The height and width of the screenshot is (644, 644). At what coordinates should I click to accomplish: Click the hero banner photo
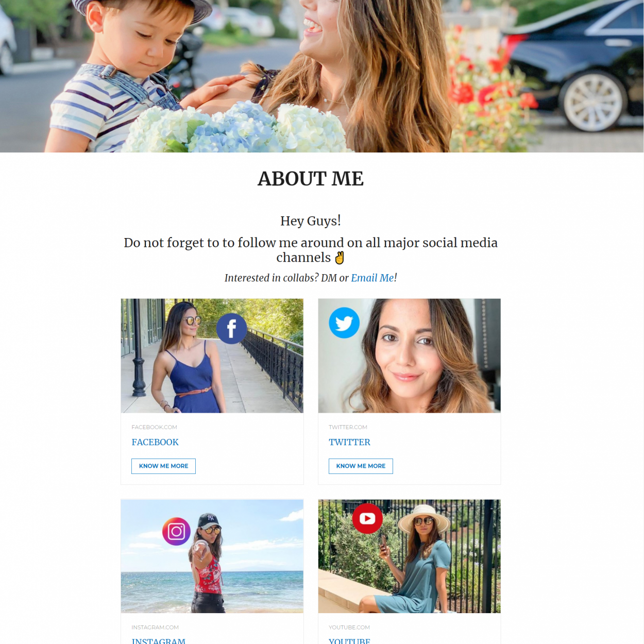321,76
